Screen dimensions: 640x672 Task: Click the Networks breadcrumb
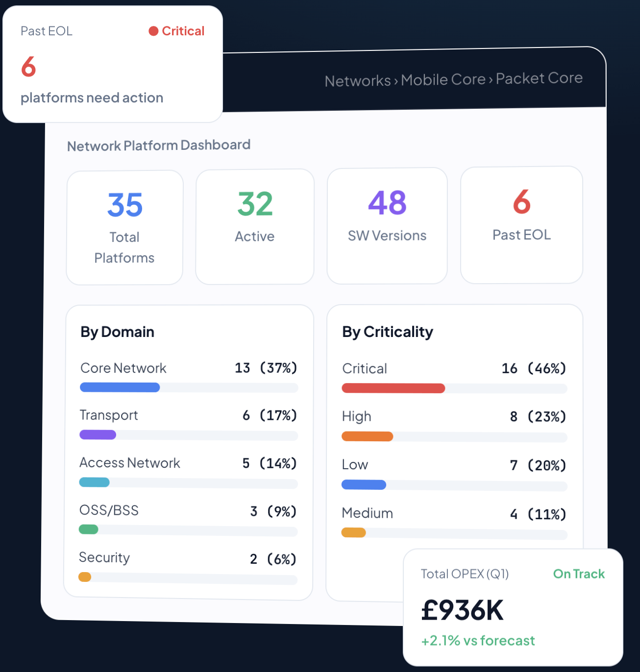[358, 81]
